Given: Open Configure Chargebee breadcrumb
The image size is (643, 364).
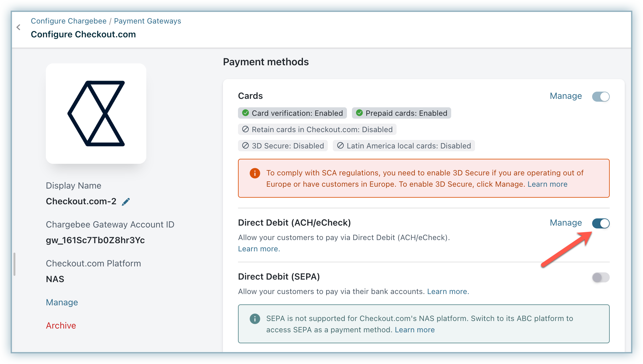Looking at the screenshot, I should tap(68, 21).
